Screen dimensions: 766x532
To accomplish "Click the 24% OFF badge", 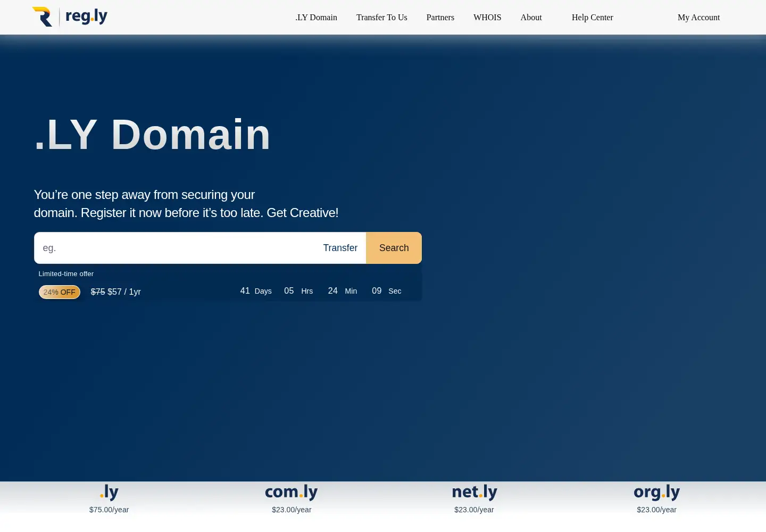I will (60, 292).
